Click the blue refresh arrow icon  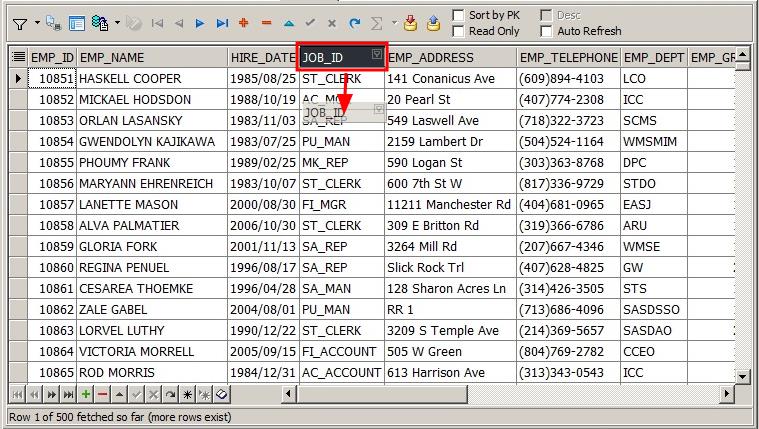[x=354, y=22]
